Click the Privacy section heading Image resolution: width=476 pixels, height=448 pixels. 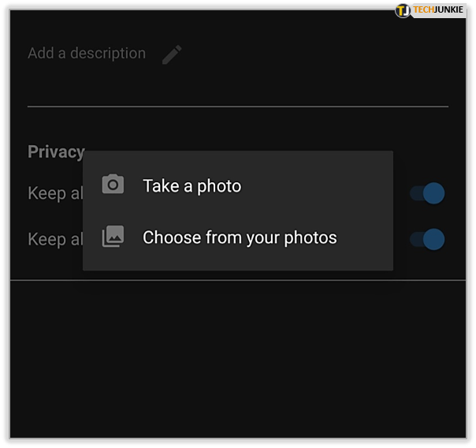[56, 151]
